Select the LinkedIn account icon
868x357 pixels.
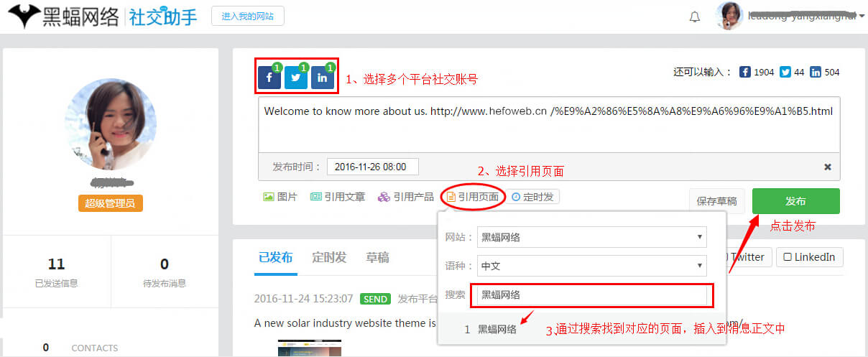pos(323,78)
